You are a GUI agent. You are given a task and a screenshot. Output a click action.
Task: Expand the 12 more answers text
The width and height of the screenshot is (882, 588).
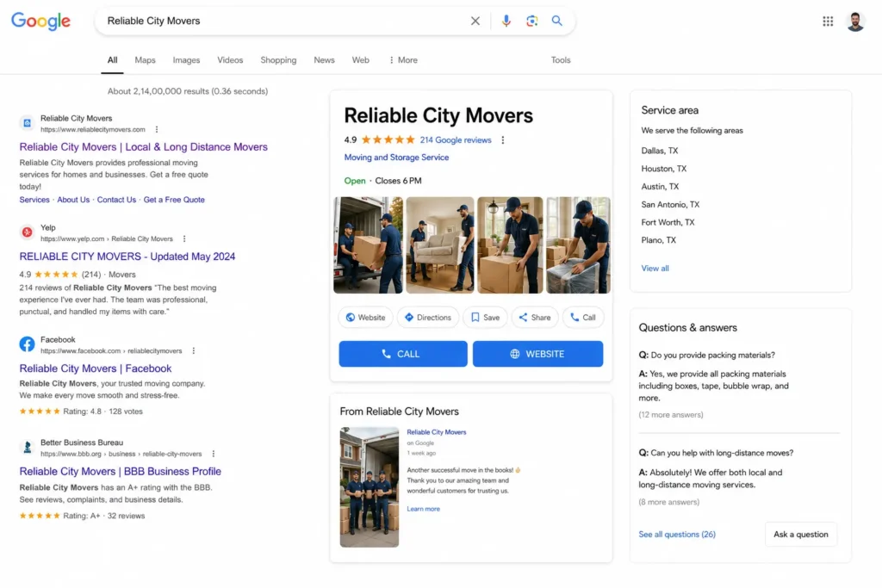point(670,415)
